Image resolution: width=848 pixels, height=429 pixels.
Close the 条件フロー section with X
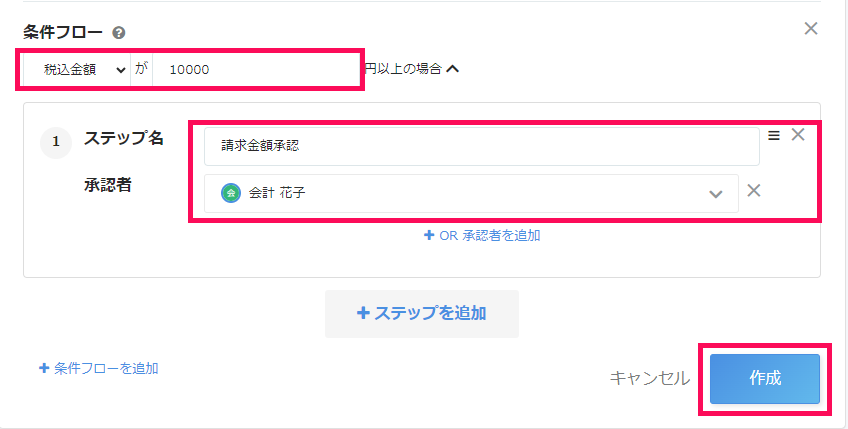click(x=811, y=29)
